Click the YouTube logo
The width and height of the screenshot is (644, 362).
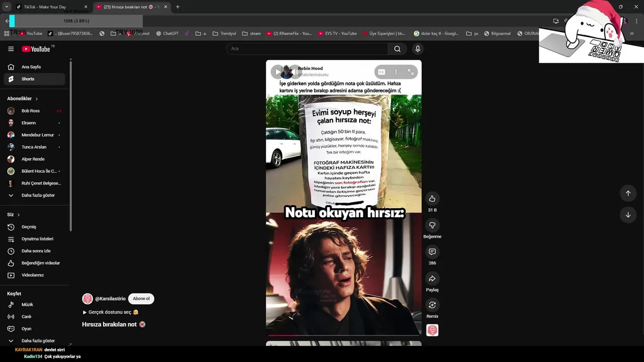[36, 49]
